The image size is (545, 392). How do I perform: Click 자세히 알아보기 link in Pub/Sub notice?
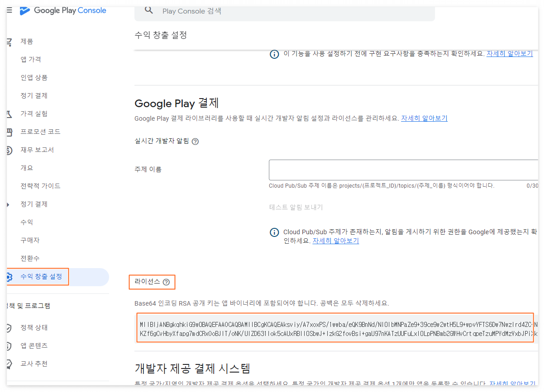pyautogui.click(x=336, y=241)
